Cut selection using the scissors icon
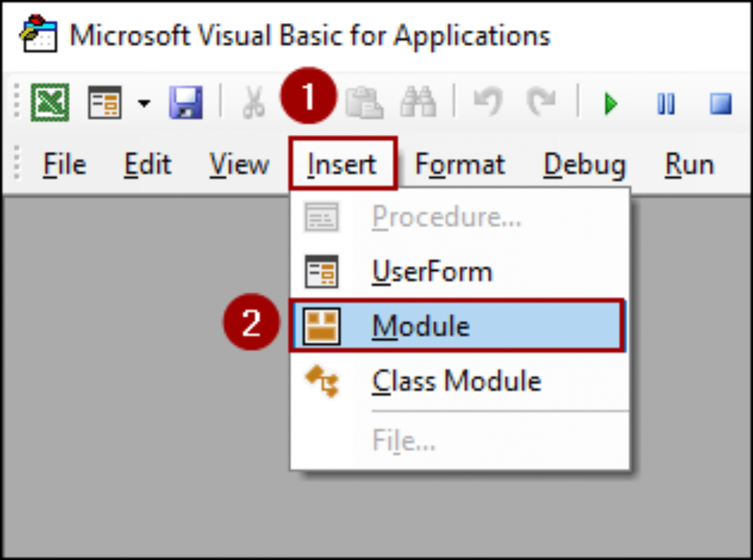 point(254,102)
